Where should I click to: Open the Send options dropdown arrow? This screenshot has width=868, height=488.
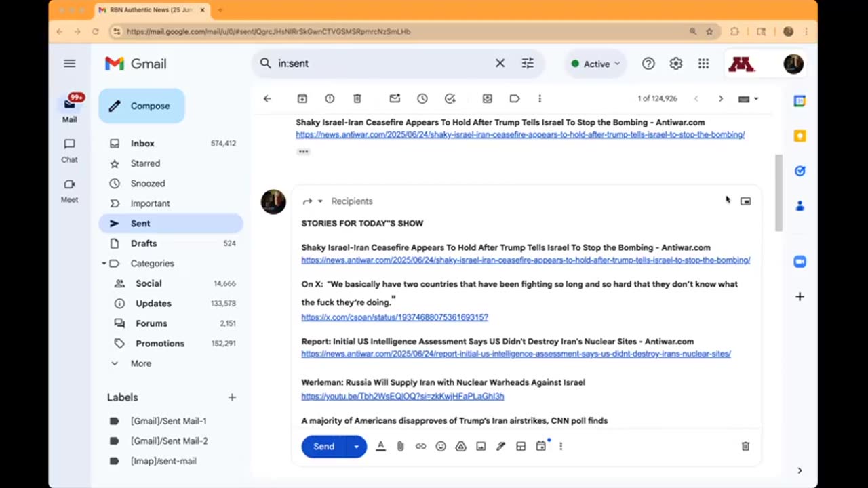click(x=356, y=447)
